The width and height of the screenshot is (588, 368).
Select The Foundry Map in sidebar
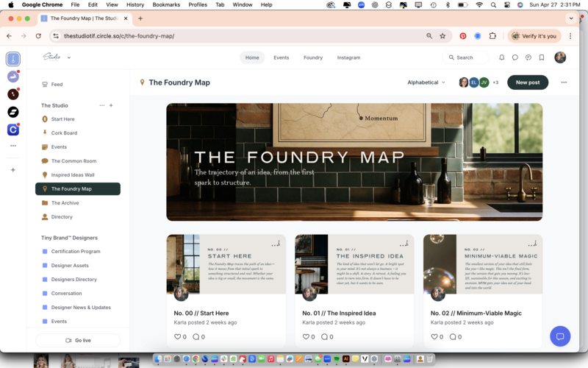(x=78, y=189)
